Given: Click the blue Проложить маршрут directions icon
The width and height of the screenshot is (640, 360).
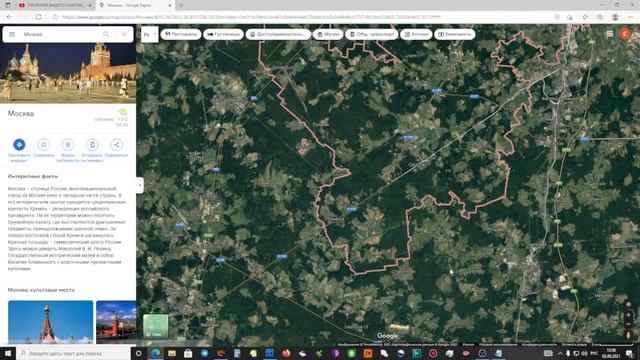Looking at the screenshot, I should point(19,144).
